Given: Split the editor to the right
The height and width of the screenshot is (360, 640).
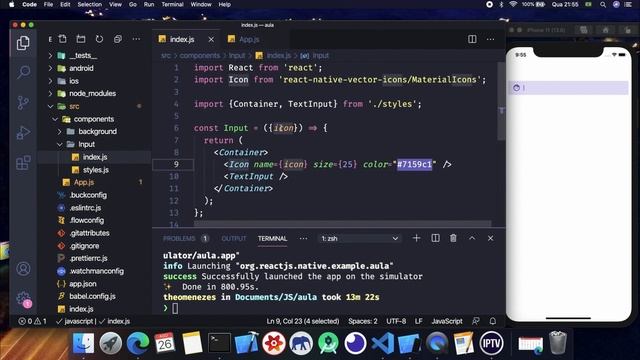Looking at the screenshot, I should (x=472, y=39).
